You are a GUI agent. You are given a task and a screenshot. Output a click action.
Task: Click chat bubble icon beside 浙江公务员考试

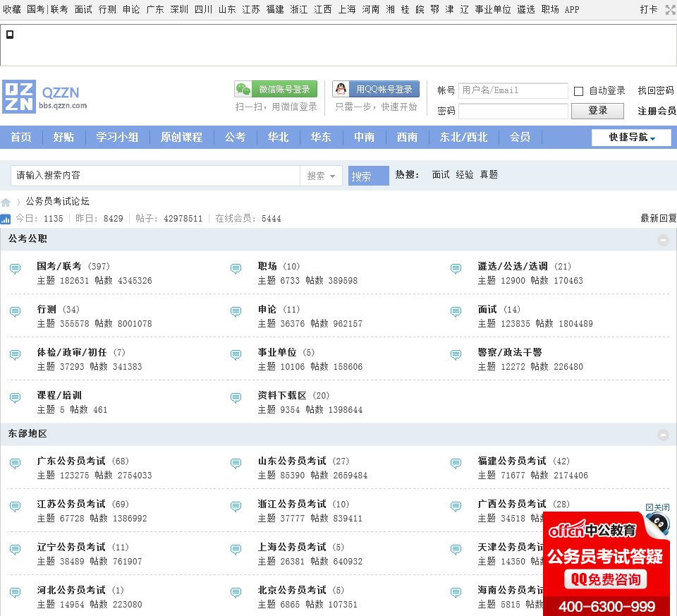[x=236, y=507]
